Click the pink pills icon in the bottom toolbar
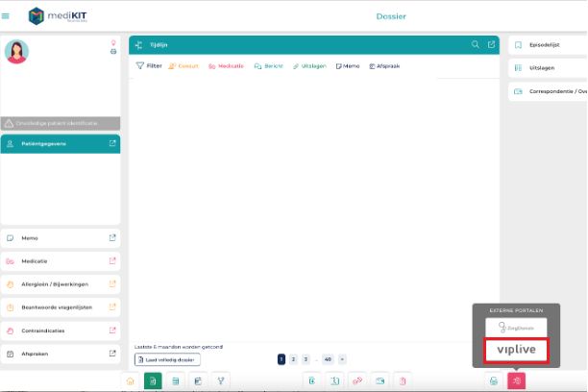Screen dimensions: 588x392 coord(357,381)
